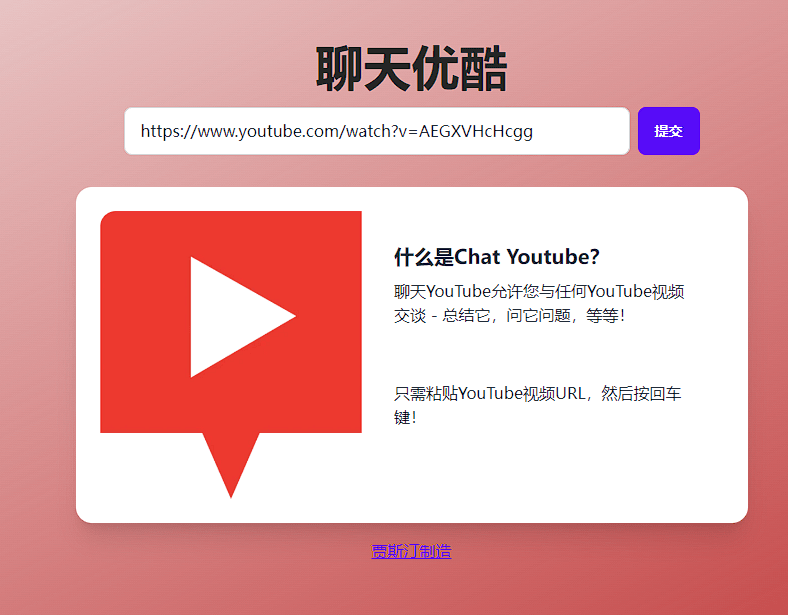Screen dimensions: 788x615
Task: Click the red YouTube chat bubble logo
Action: [x=231, y=354]
